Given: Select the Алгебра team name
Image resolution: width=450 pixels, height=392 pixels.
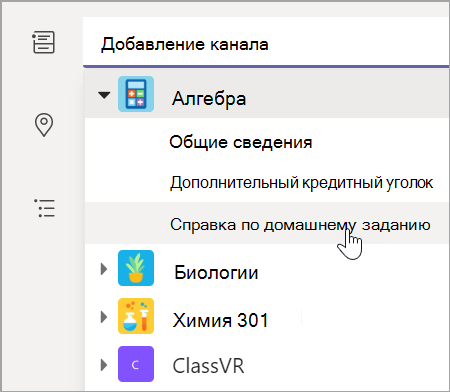Looking at the screenshot, I should (x=209, y=99).
